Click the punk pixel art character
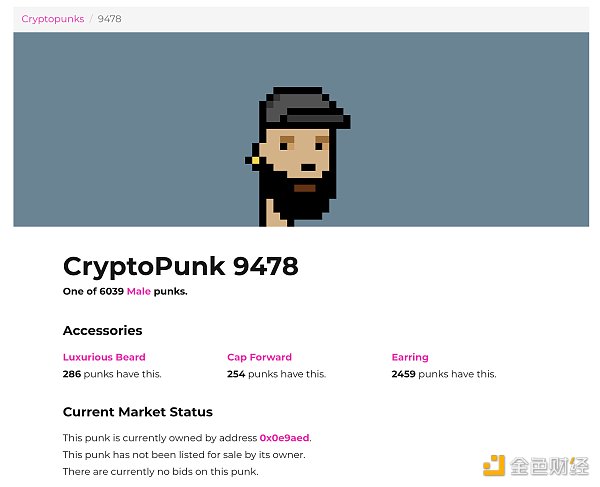The height and width of the screenshot is (487, 600). [x=300, y=155]
